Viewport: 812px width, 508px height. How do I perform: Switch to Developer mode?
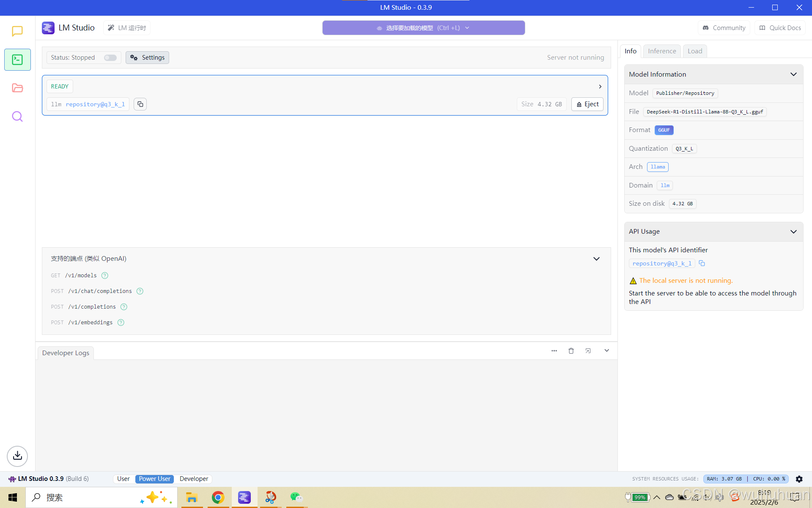[194, 479]
